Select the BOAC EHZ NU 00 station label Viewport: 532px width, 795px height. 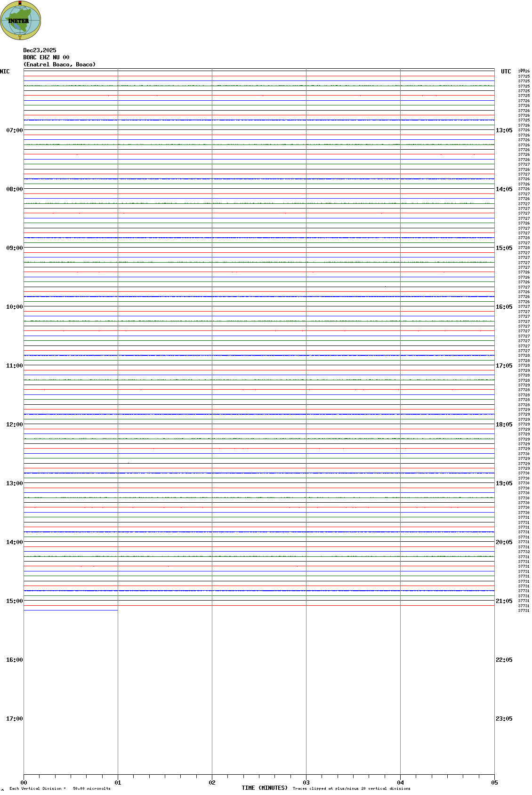pyautogui.click(x=46, y=57)
